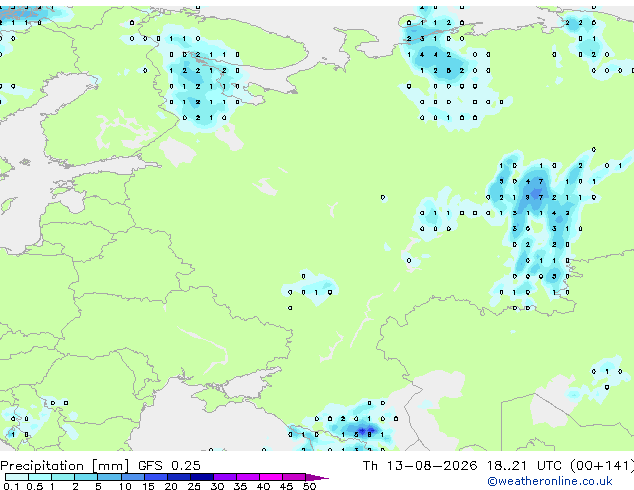Click the '(00+141)' forecast offset text
The image size is (634, 490).
tap(602, 466)
